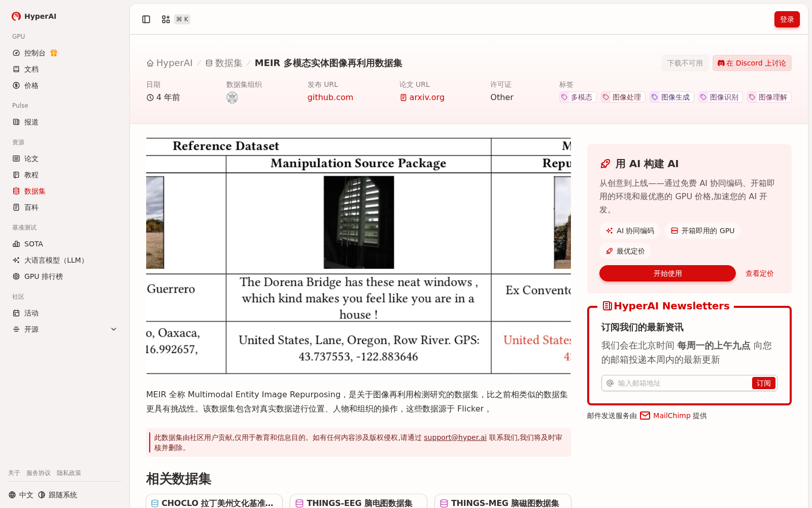Select the 图像处理 tag
812x508 pixels.
point(623,97)
